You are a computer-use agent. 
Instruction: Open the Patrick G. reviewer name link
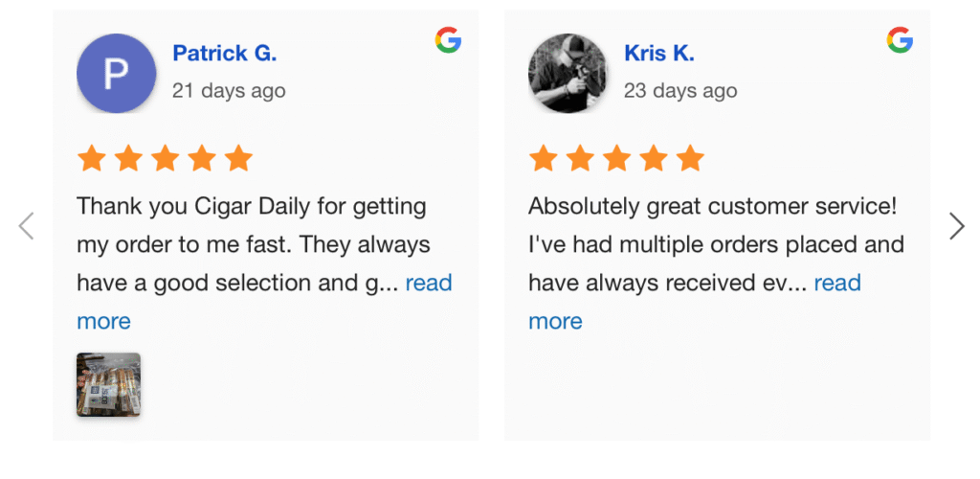[224, 54]
